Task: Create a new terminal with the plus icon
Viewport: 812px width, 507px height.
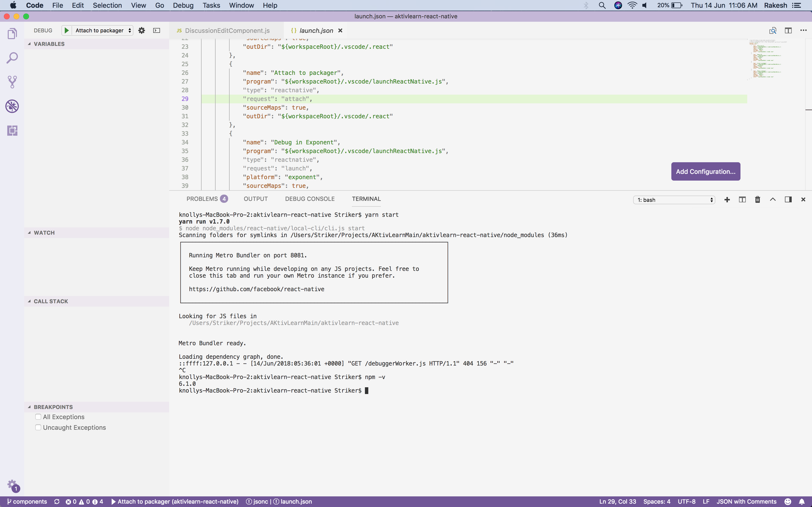Action: [x=727, y=199]
